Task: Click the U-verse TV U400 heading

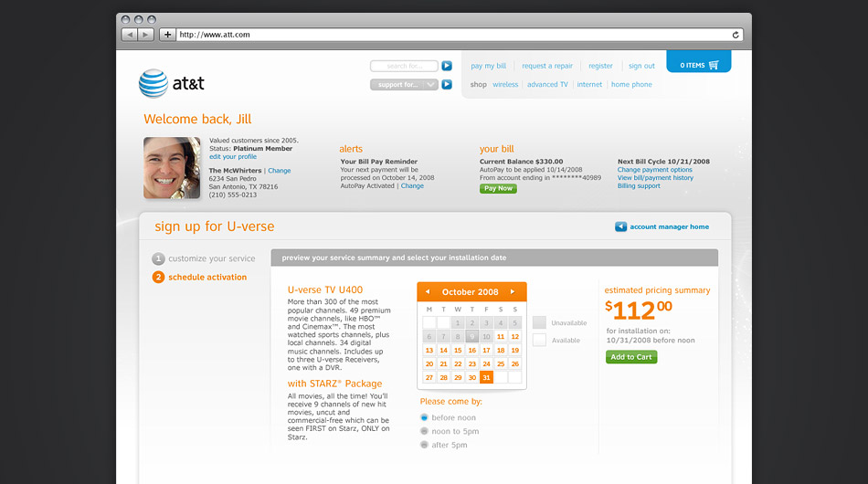Action: [x=325, y=289]
